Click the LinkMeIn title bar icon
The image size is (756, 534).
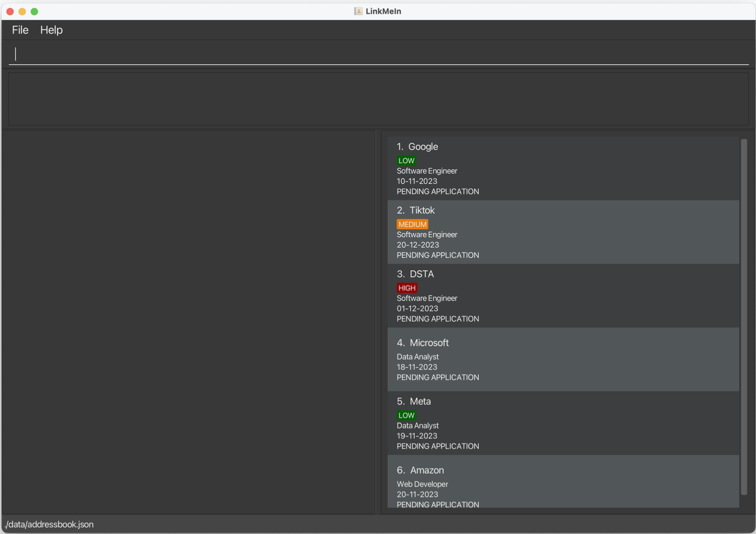(x=358, y=11)
